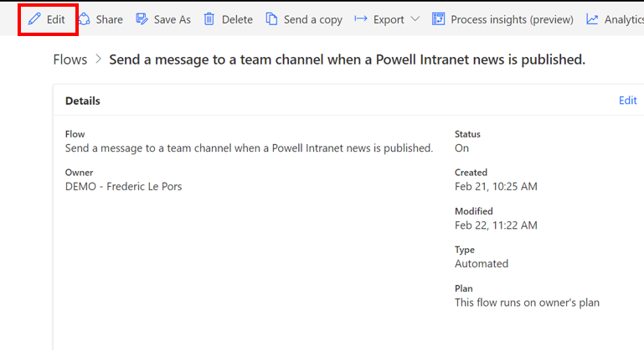This screenshot has height=357, width=644.
Task: Open Process insights (preview)
Action: (513, 19)
